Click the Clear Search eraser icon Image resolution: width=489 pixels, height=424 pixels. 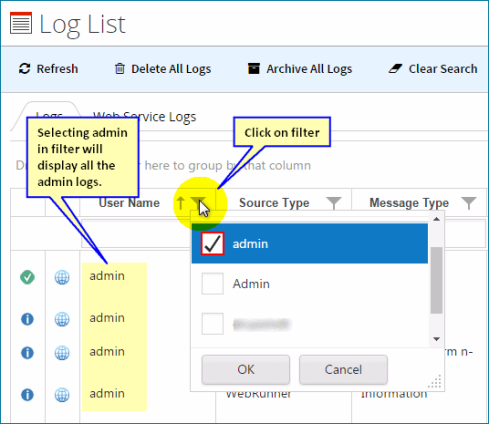395,69
